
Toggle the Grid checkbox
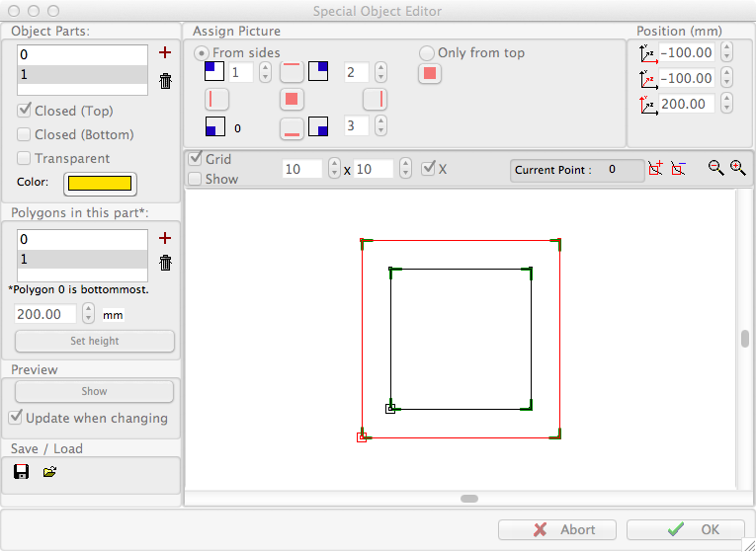(x=195, y=158)
